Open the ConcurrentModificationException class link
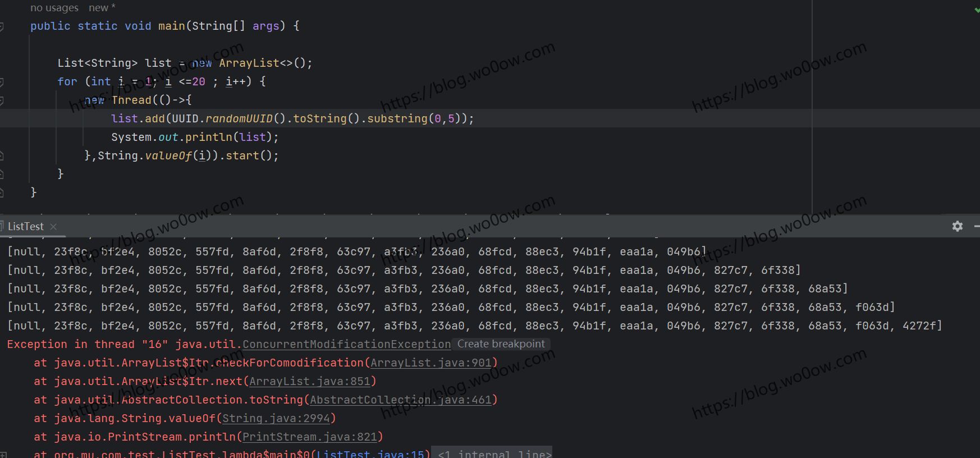 (x=346, y=344)
